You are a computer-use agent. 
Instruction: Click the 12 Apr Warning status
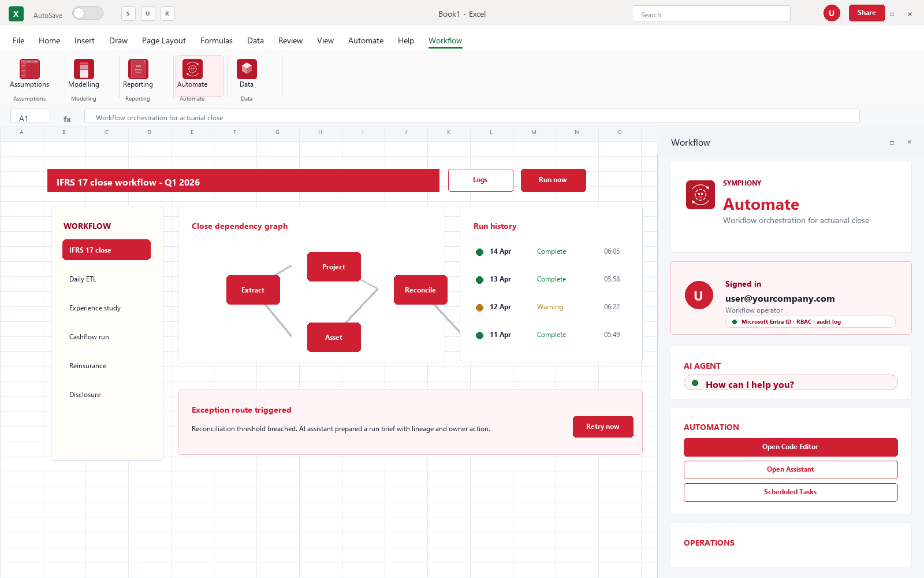coord(550,307)
